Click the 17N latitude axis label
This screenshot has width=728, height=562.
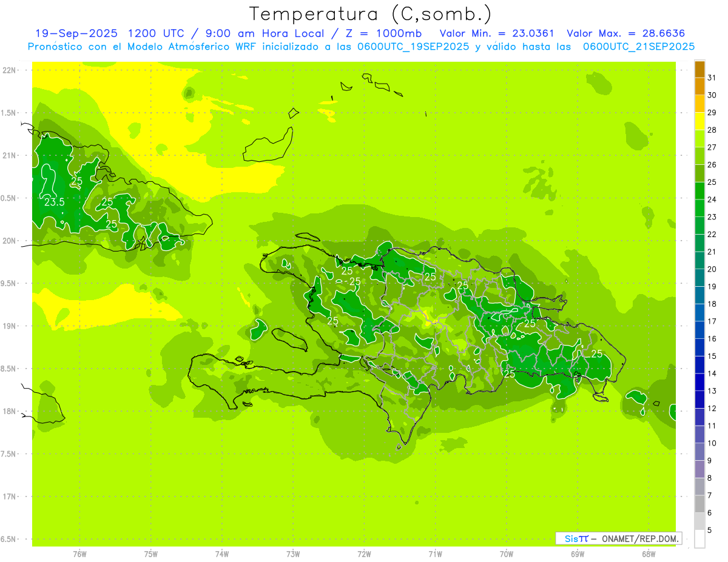(x=10, y=497)
